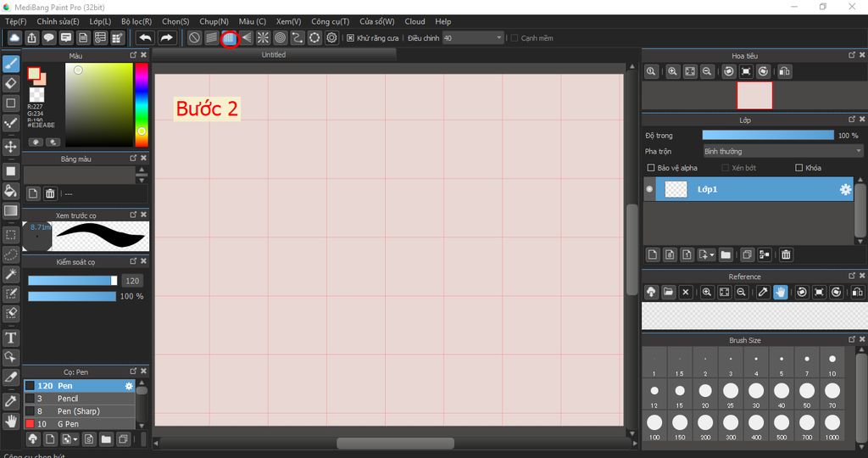Create a layer folder in Lớp panel

point(726,254)
